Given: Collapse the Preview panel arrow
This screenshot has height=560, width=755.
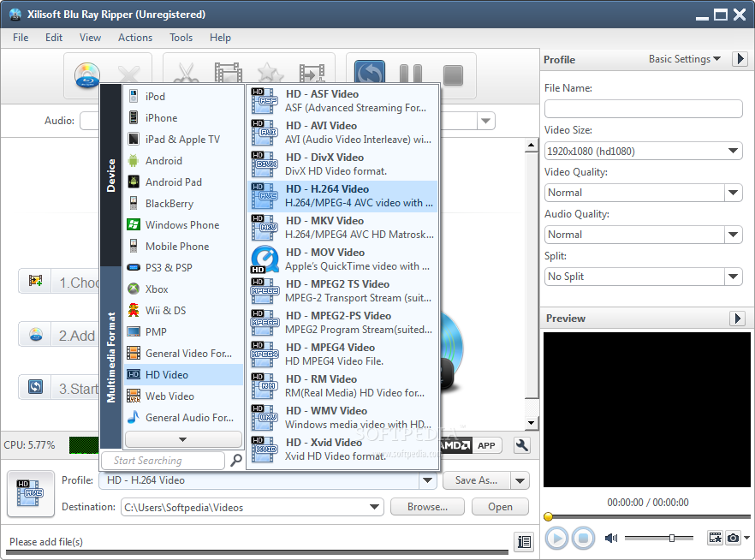Looking at the screenshot, I should [738, 319].
